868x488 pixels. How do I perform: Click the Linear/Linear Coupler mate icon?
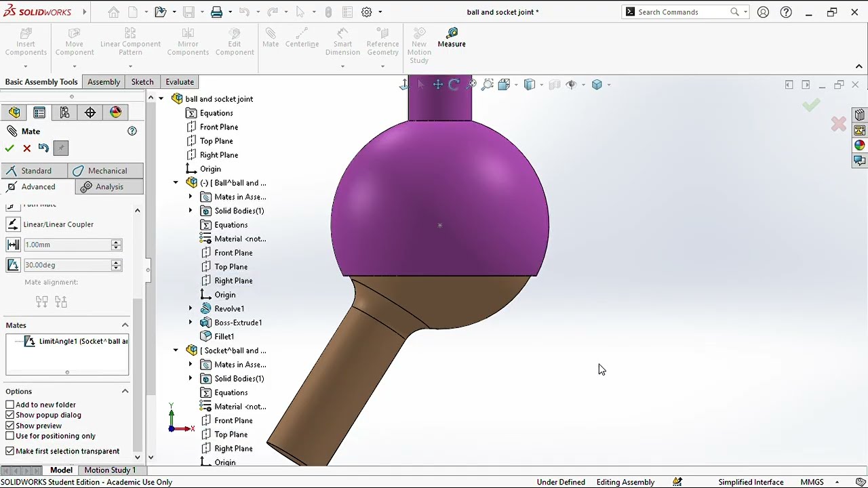pyautogui.click(x=13, y=224)
